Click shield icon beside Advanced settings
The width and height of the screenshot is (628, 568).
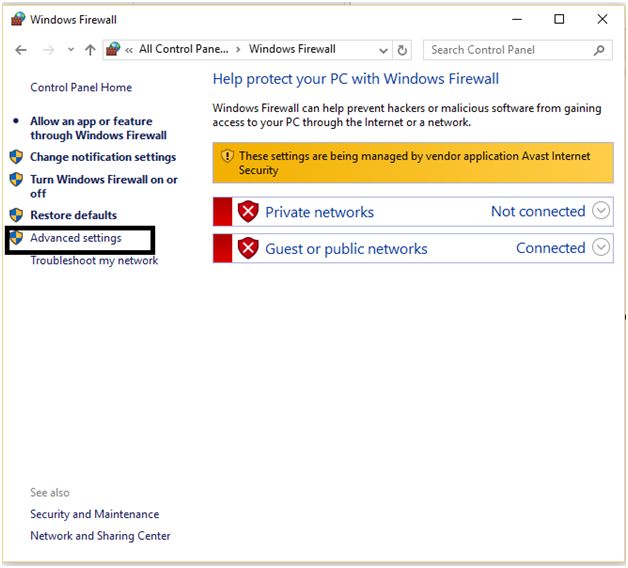16,238
